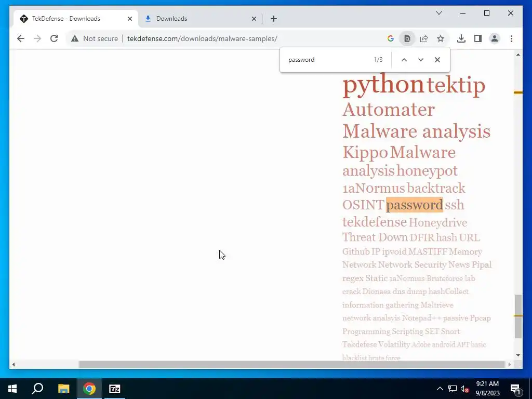Open Chrome downloads tray icon

tap(461, 38)
